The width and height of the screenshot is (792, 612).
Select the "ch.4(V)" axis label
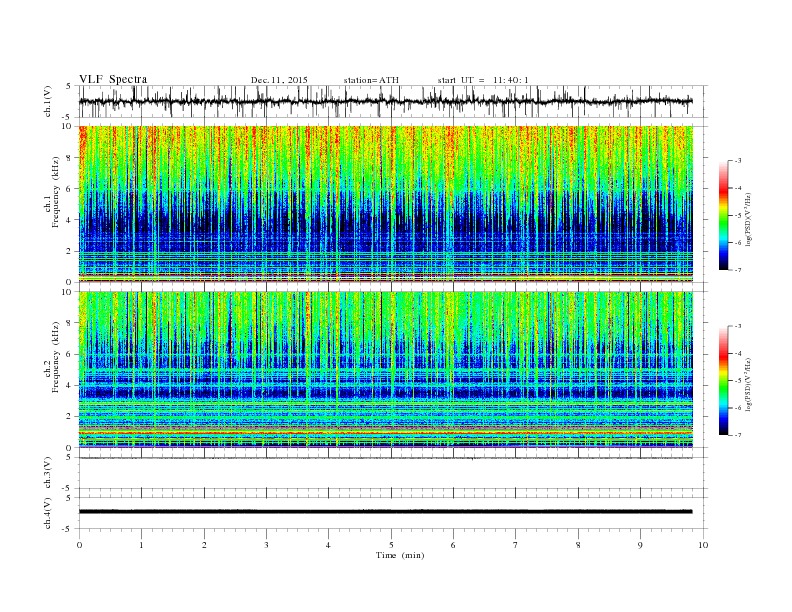pos(48,513)
